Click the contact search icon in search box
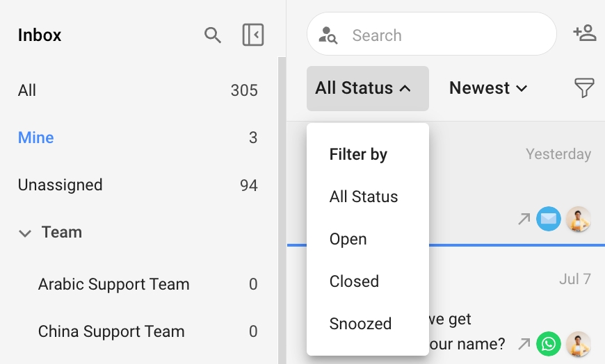The height and width of the screenshot is (364, 605). click(328, 35)
